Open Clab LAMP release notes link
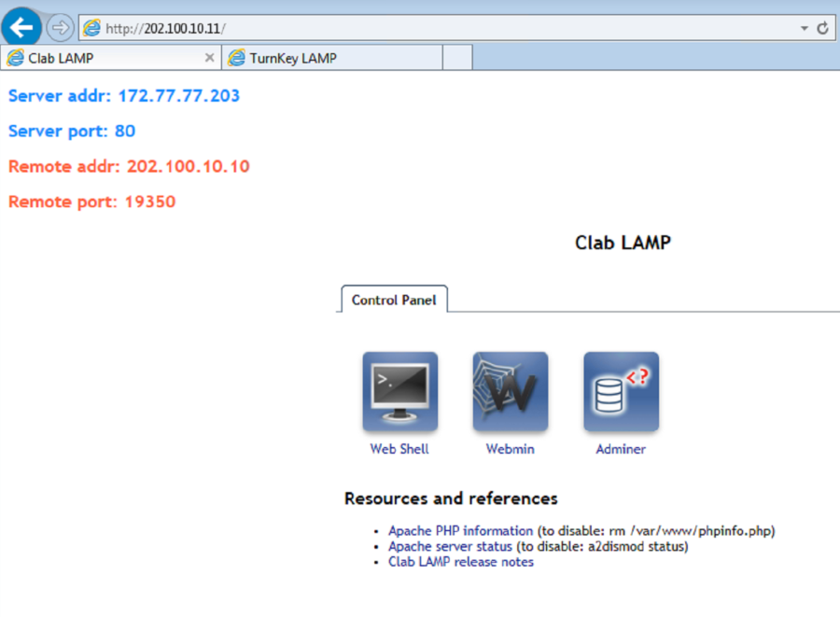The height and width of the screenshot is (617, 840). [x=461, y=562]
